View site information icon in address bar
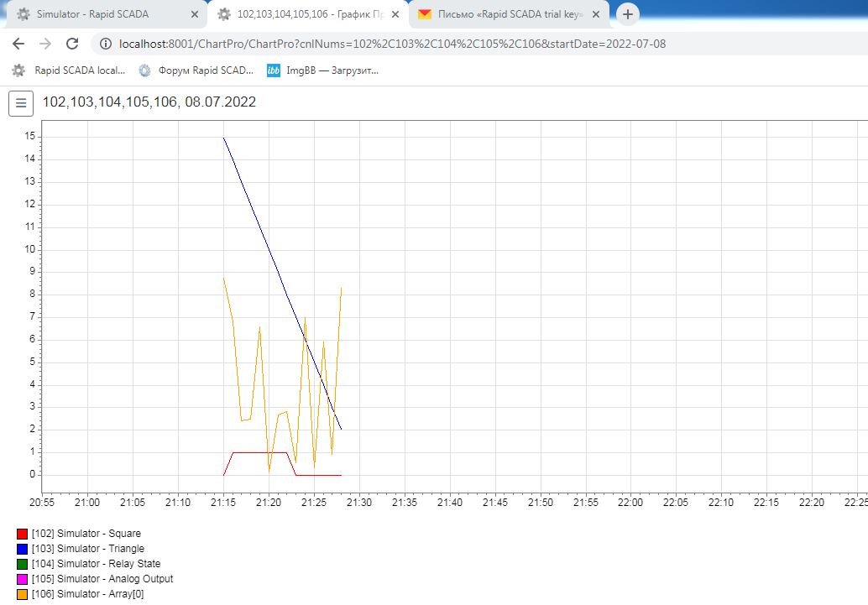 click(x=105, y=44)
